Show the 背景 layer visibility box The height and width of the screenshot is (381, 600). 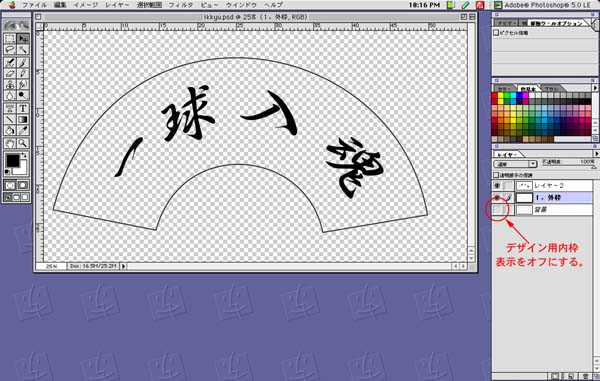pyautogui.click(x=497, y=210)
